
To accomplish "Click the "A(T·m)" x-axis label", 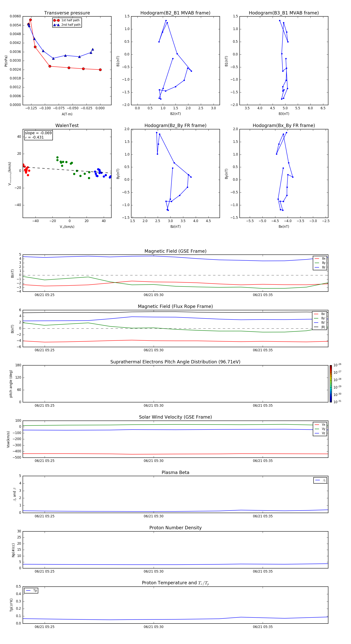I will (67, 114).
